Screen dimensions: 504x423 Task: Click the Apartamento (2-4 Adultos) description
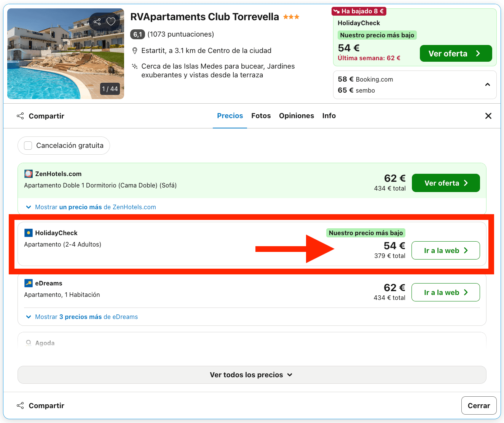click(x=62, y=244)
